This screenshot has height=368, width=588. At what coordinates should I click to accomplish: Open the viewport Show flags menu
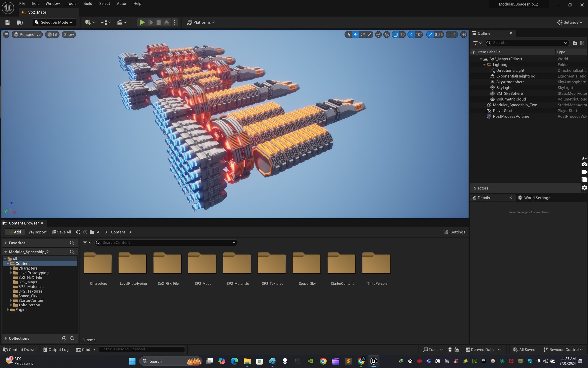tap(69, 34)
